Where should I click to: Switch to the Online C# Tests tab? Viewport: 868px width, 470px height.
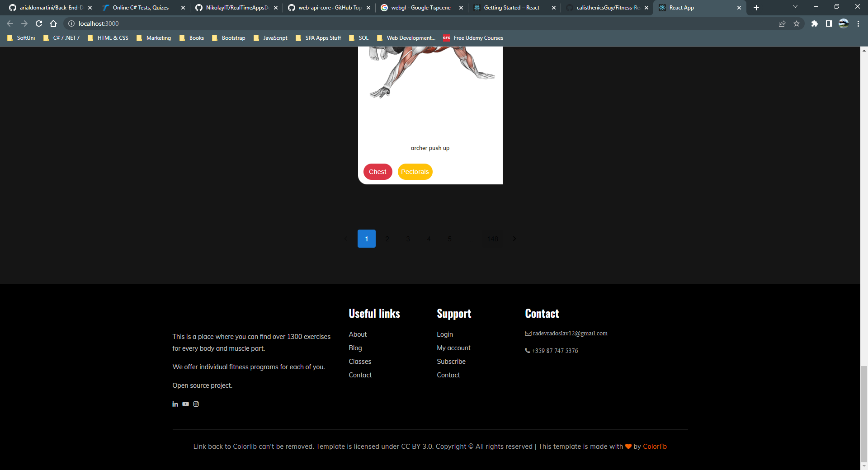click(x=140, y=8)
